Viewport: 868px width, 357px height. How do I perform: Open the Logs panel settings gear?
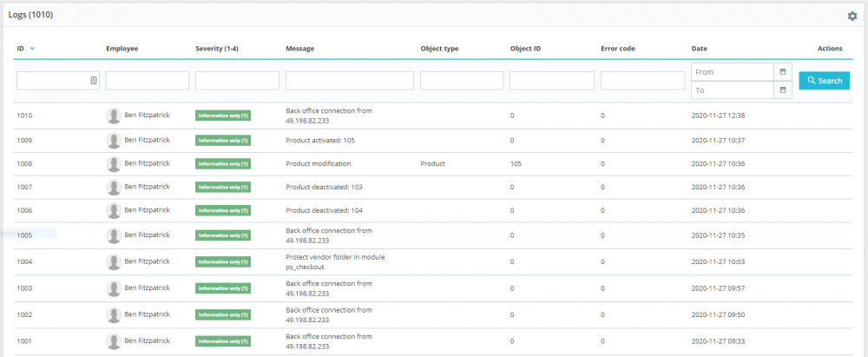tap(852, 17)
